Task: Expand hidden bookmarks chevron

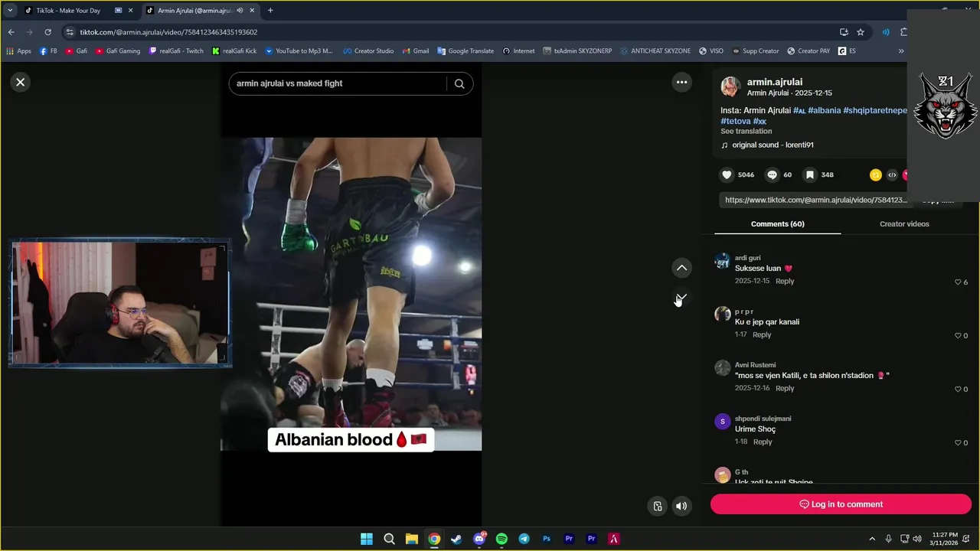Action: [x=901, y=51]
